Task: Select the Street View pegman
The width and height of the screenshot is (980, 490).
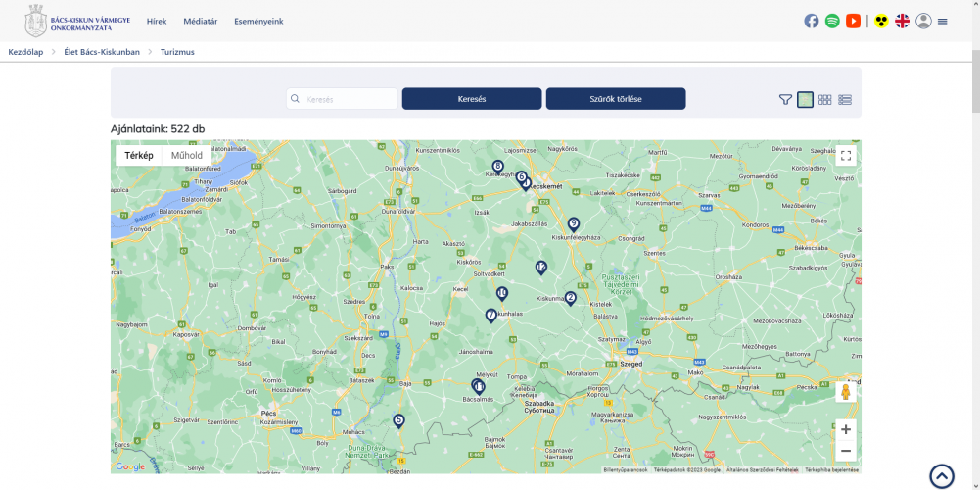Action: 846,392
